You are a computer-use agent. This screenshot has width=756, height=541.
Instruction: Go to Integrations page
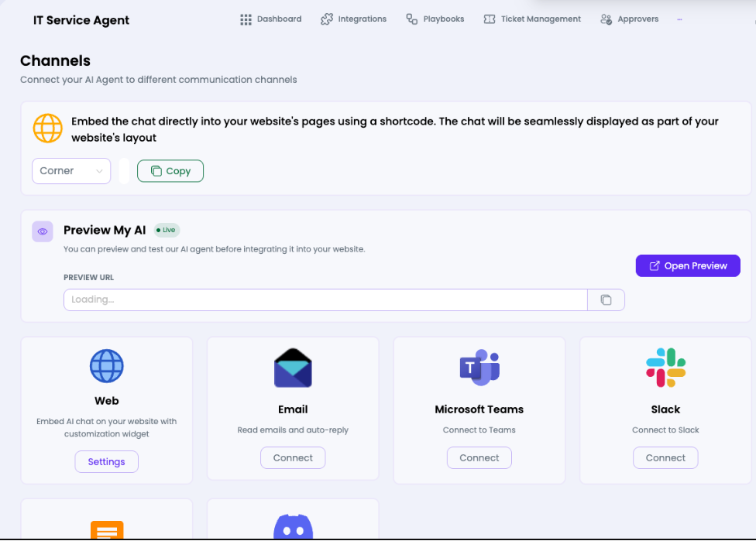(354, 19)
